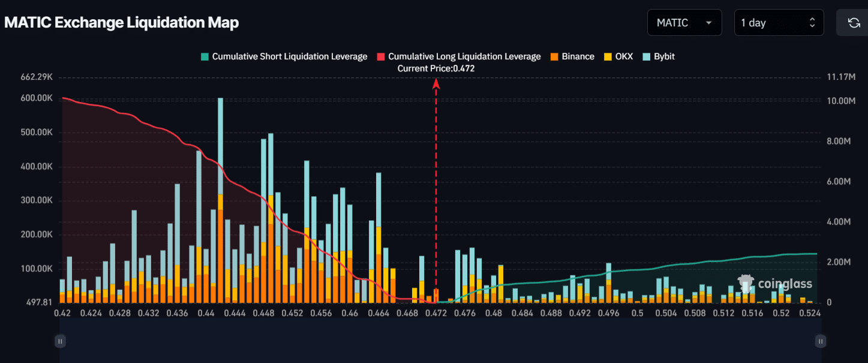Toggle Cumulative Long Liquidation Leverage legend

click(x=459, y=56)
